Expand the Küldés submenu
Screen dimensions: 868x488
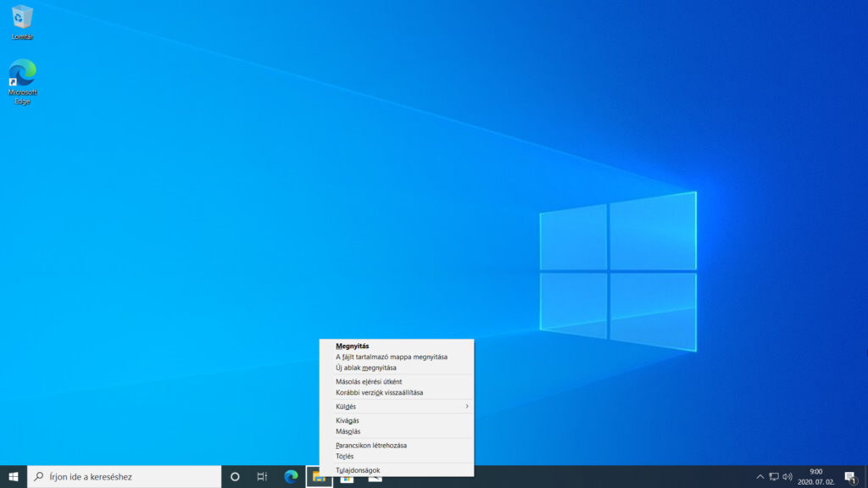[x=397, y=407]
